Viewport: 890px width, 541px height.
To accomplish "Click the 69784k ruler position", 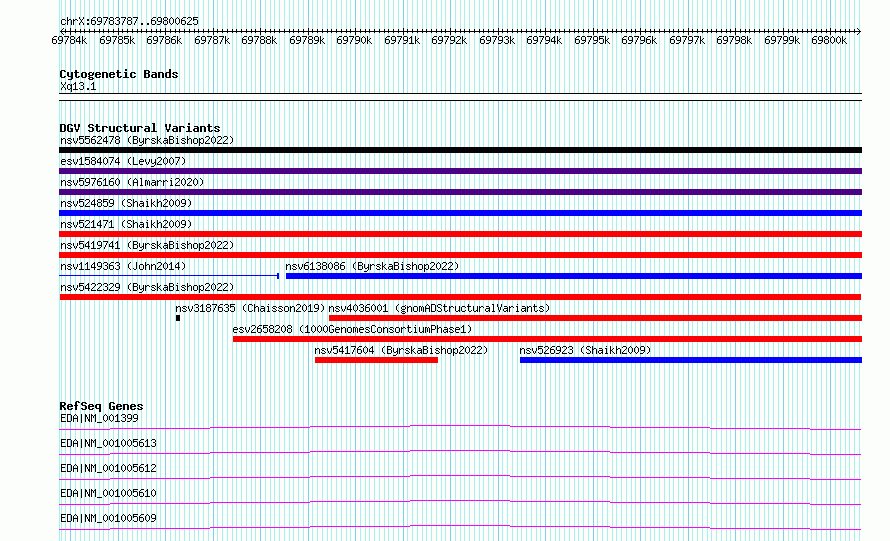I will point(69,40).
